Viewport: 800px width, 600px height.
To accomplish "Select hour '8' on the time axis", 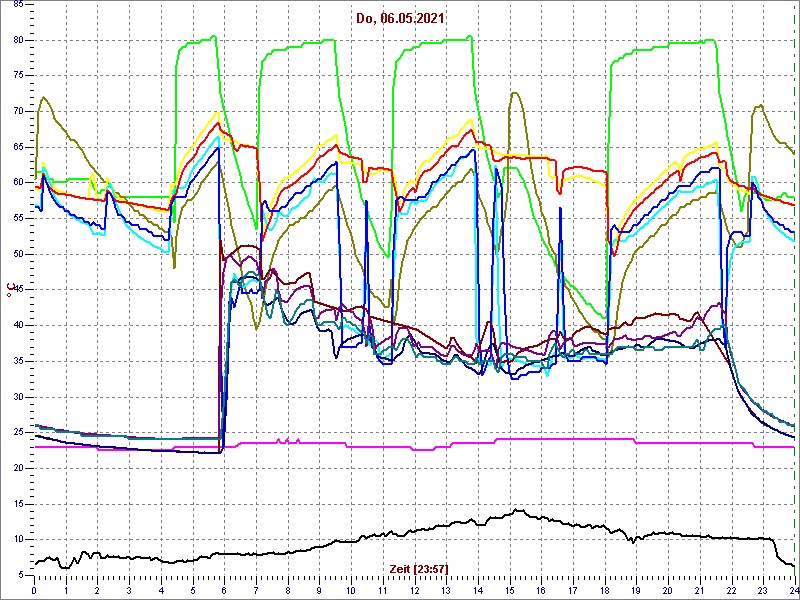I will (x=288, y=591).
